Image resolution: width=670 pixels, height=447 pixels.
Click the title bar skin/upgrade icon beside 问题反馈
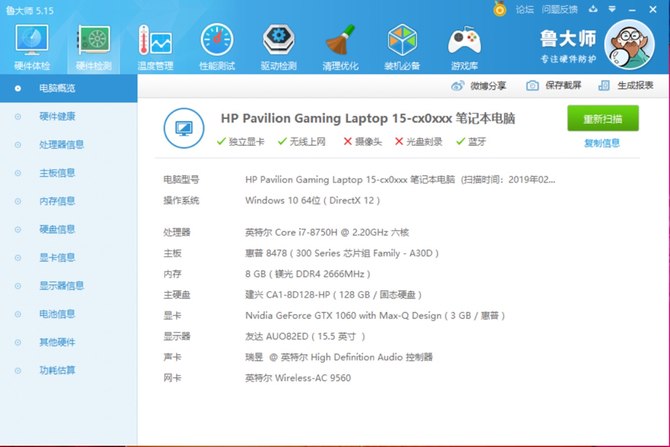[593, 9]
